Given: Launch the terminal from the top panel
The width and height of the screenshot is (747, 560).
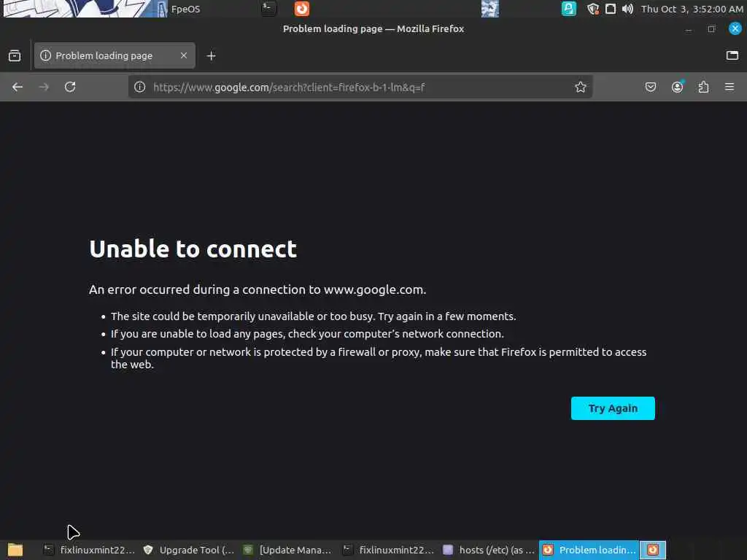Looking at the screenshot, I should [268, 8].
